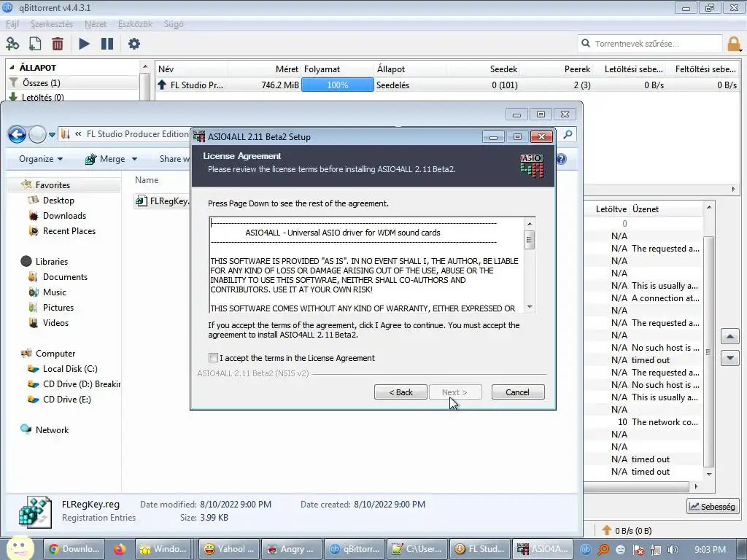Open the Súgó menu
This screenshot has height=560, width=747.
174,24
